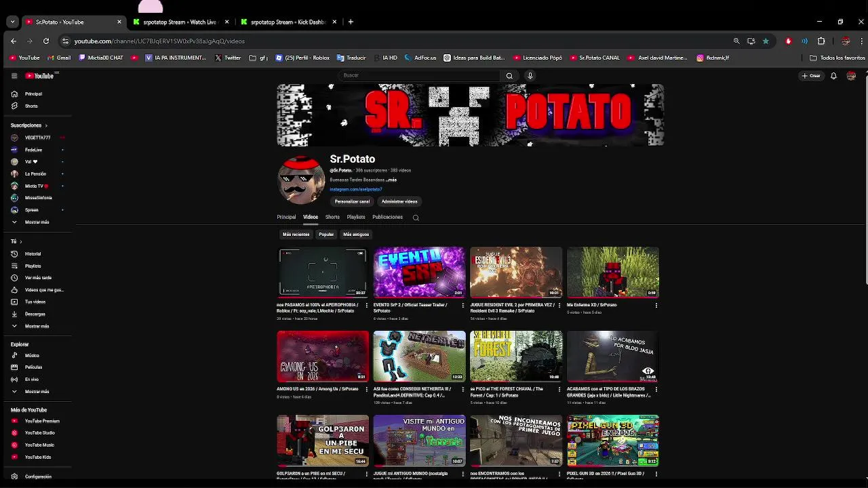Image resolution: width=868 pixels, height=488 pixels.
Task: Click the YouTube logo home icon
Action: 39,76
